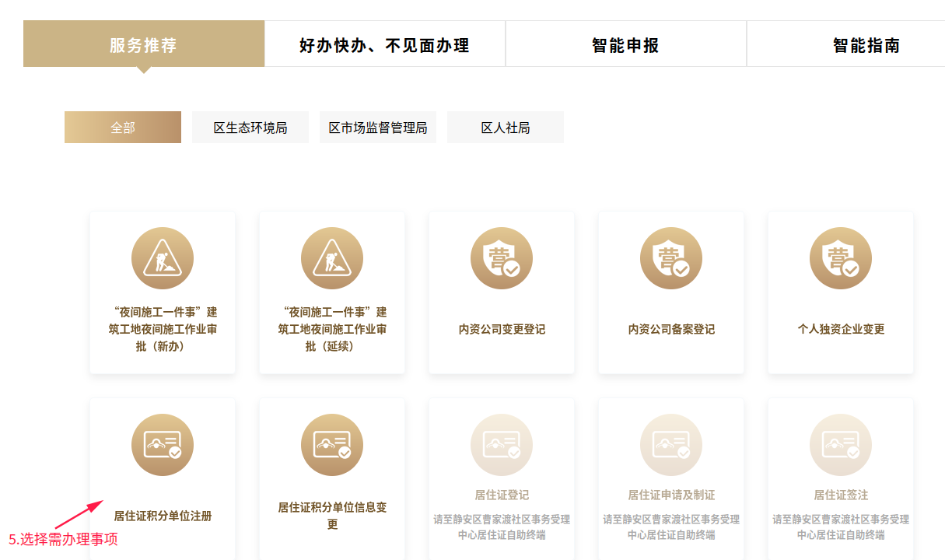Click the 居住证积分单位信息变更 card icon
This screenshot has width=945, height=560.
[x=332, y=445]
